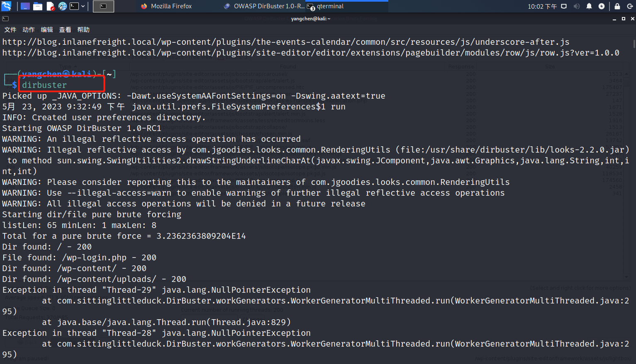Click 'Starting dir/file pure brute forcing' line
The image size is (636, 364).
click(92, 214)
